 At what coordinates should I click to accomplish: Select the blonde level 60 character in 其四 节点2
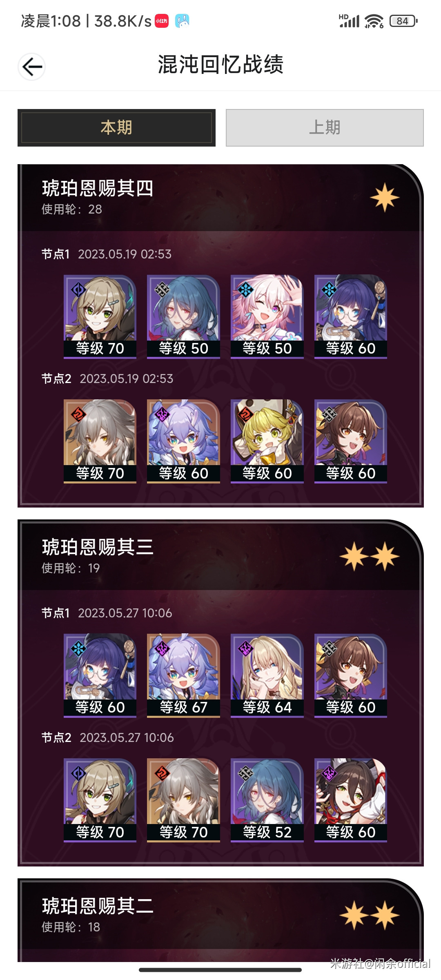267,441
